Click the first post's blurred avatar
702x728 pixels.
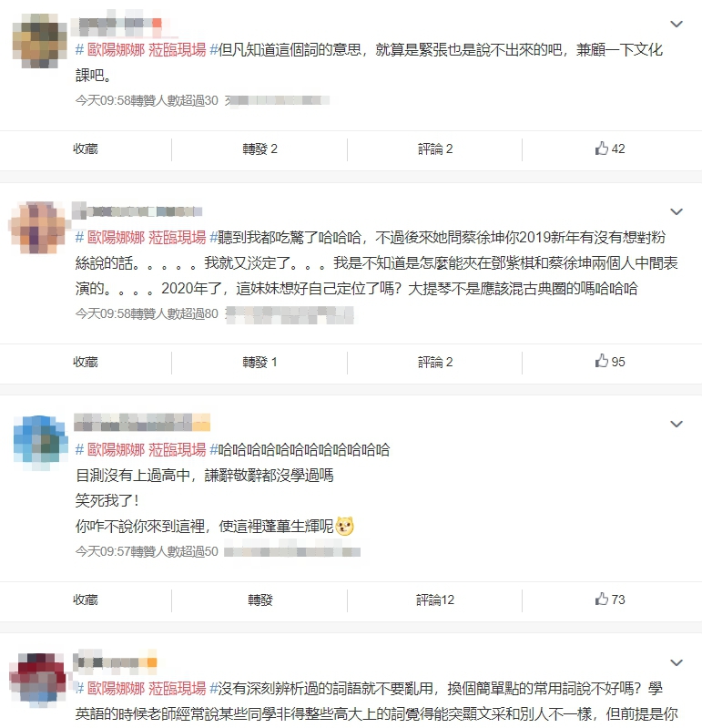point(40,41)
